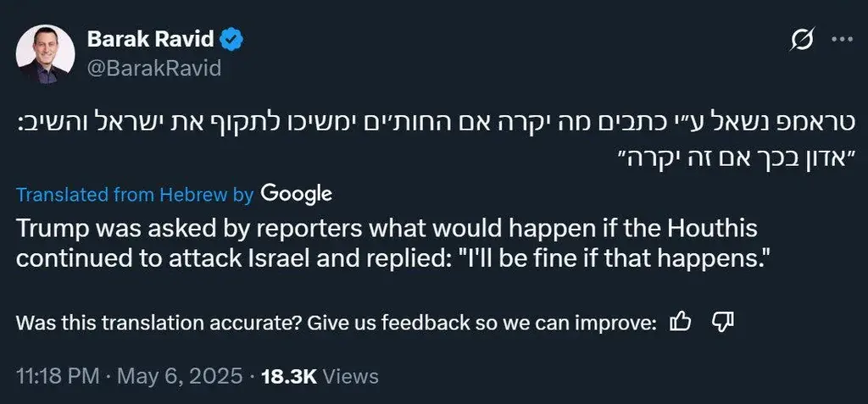The width and height of the screenshot is (868, 404).
Task: Give thumbs up to the translation
Action: [x=681, y=322]
